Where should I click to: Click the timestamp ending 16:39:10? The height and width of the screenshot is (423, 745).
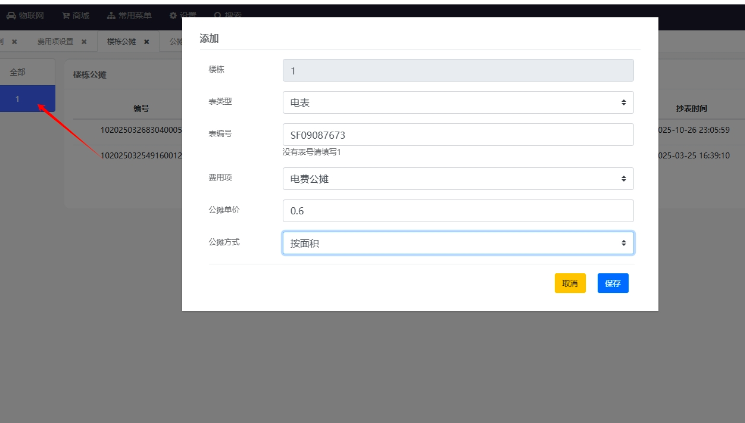(x=694, y=155)
